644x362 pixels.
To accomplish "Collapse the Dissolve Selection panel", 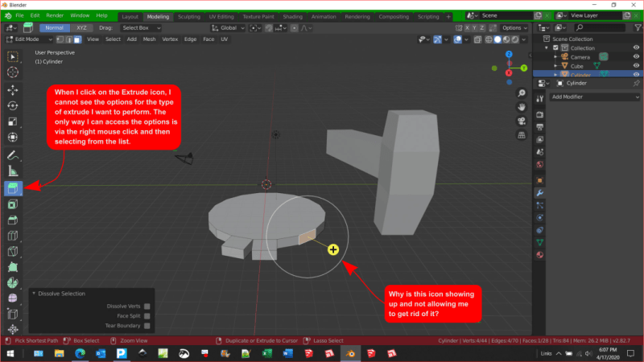I will tap(34, 294).
